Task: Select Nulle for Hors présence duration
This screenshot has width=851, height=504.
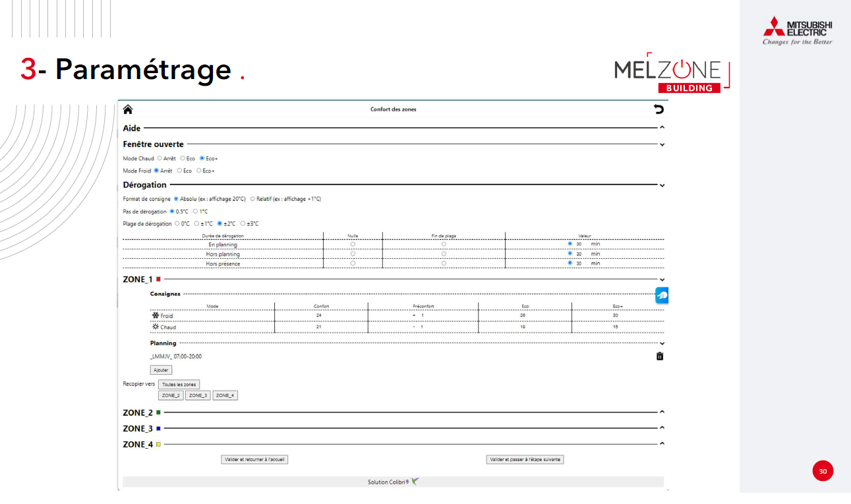Action: (x=353, y=264)
